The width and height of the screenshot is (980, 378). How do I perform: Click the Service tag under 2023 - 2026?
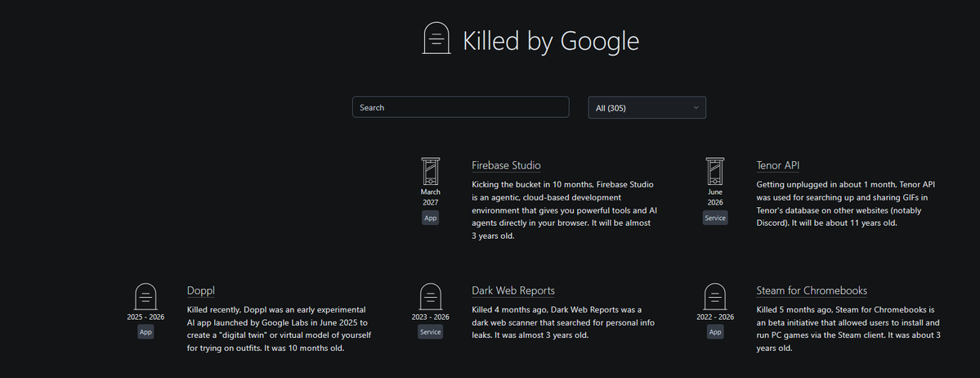(x=430, y=331)
